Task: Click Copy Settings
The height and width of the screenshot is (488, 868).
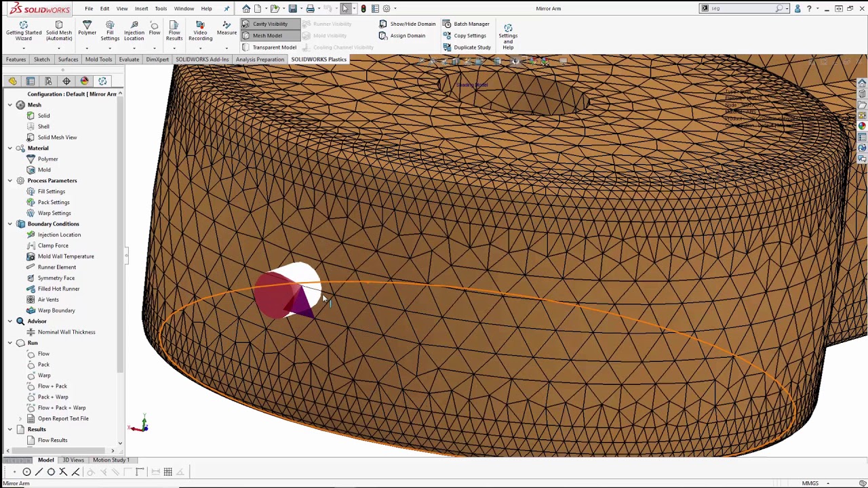Action: [465, 35]
